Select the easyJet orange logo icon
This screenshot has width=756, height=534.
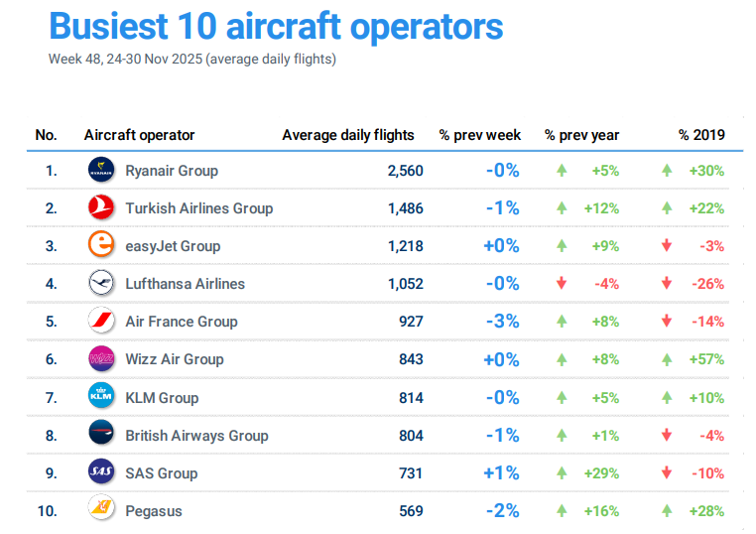click(101, 245)
